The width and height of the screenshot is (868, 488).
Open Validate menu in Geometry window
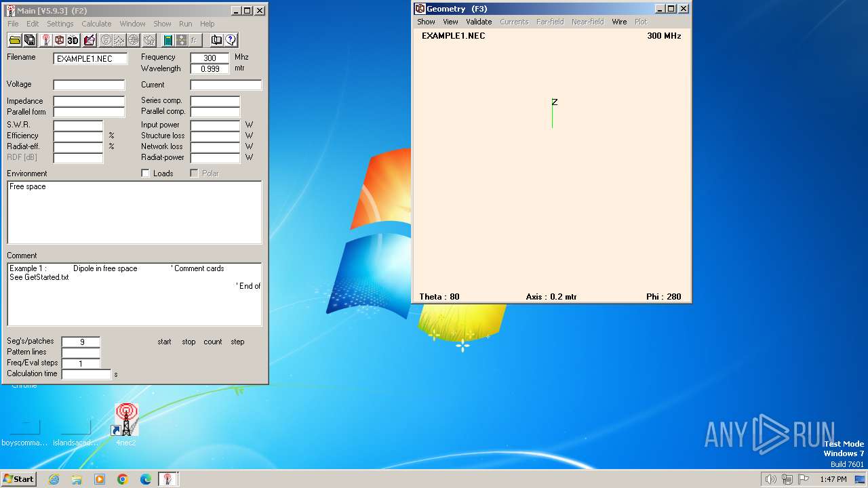[479, 22]
